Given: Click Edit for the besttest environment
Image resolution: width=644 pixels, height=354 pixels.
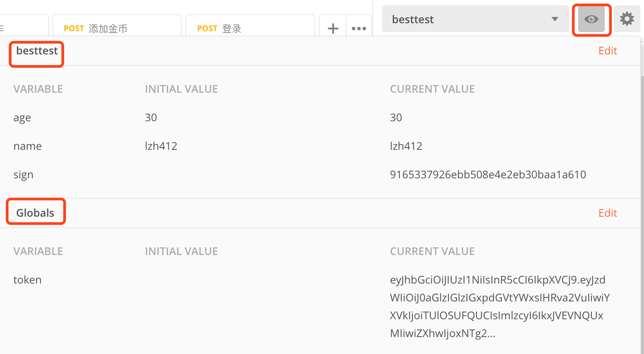Looking at the screenshot, I should [x=607, y=51].
